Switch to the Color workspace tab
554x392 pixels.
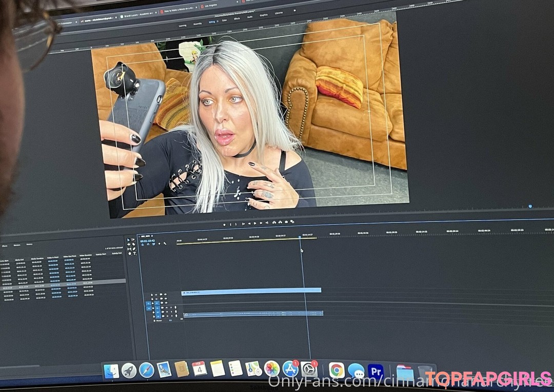point(224,20)
